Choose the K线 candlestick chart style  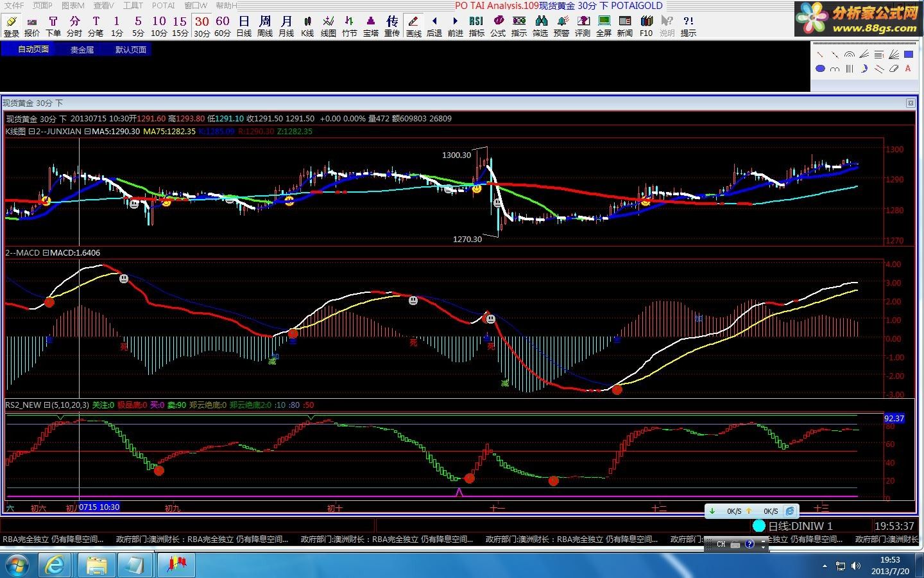coord(307,26)
